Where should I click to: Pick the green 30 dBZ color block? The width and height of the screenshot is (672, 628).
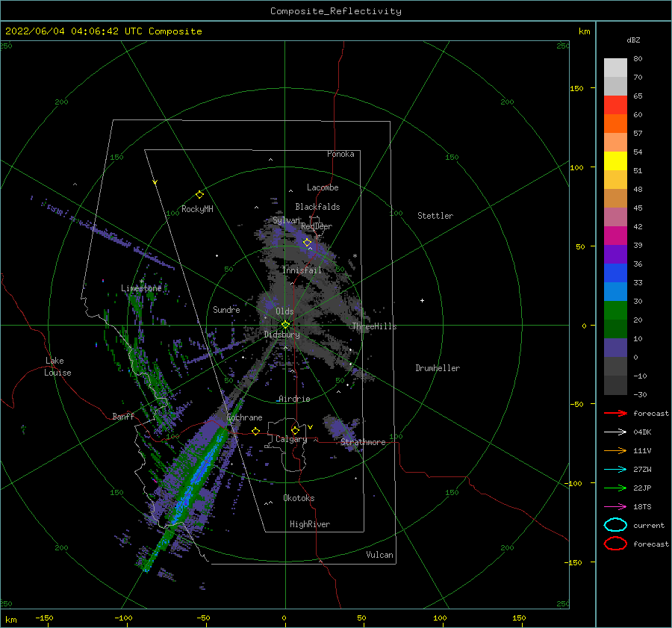pos(615,311)
